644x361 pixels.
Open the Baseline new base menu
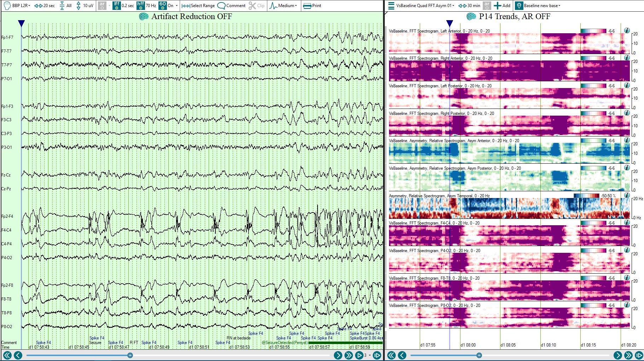coord(538,6)
